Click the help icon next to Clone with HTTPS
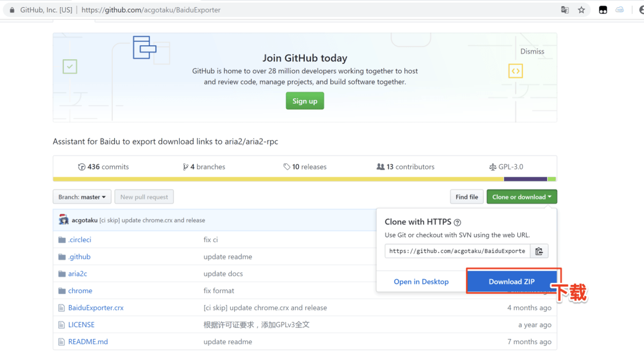This screenshot has height=355, width=644. click(457, 222)
